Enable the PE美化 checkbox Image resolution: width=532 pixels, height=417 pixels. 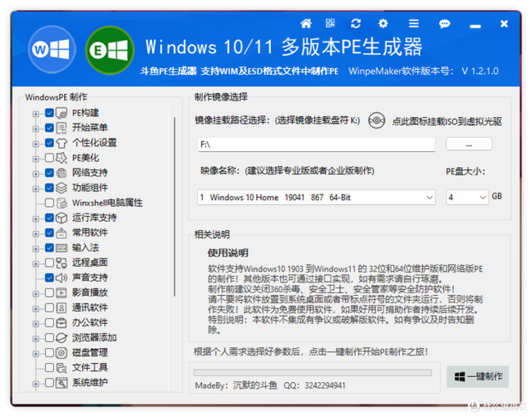click(50, 158)
